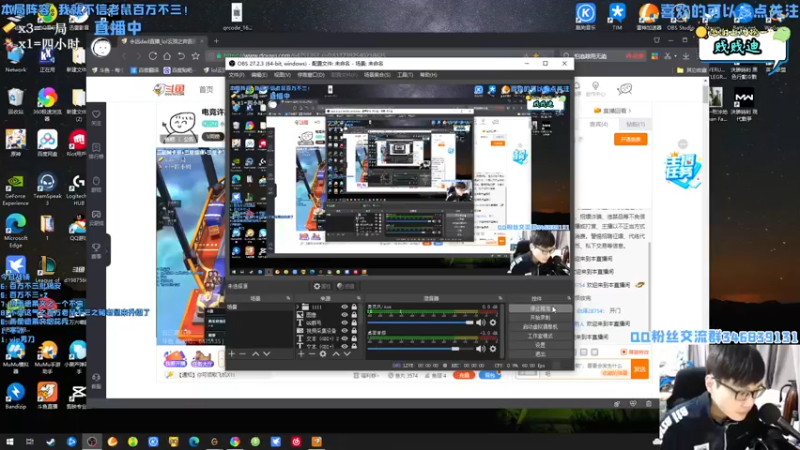
Task: Add a new source with plus icon
Action: tap(301, 354)
